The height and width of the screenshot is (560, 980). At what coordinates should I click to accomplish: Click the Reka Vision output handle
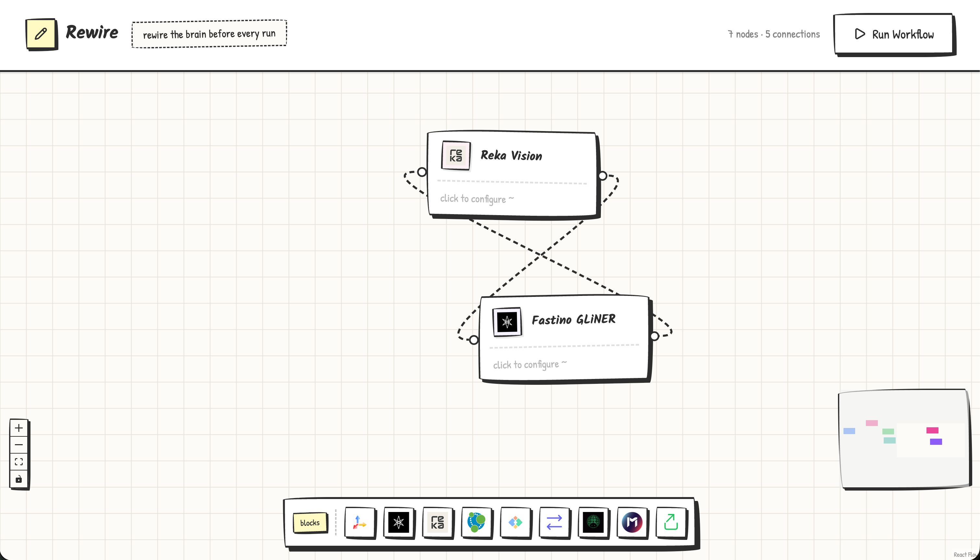[x=603, y=176]
